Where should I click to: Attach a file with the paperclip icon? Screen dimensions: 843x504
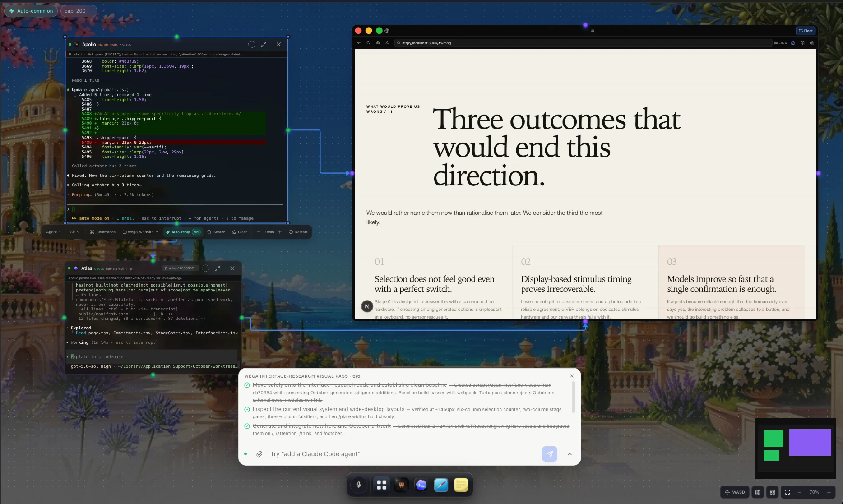click(x=259, y=454)
